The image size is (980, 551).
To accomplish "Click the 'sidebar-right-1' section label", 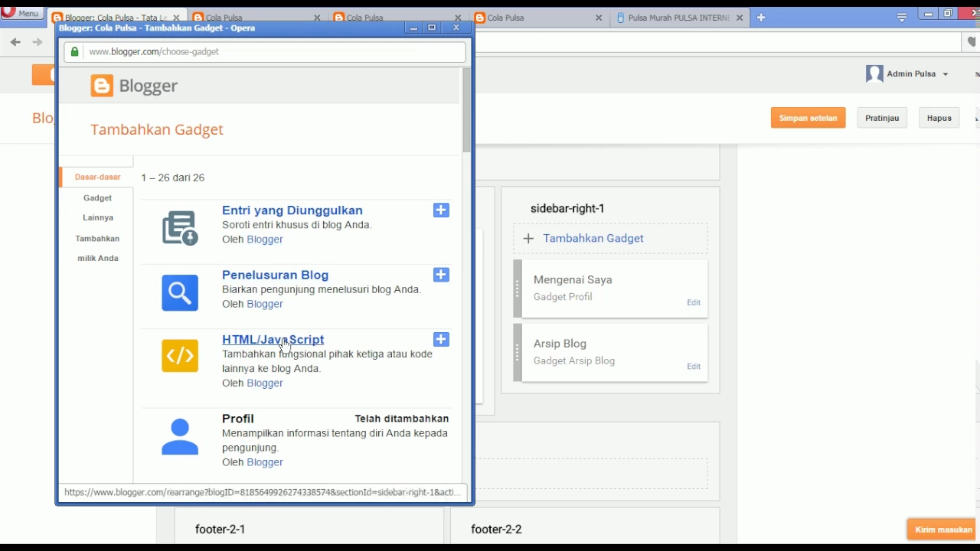I will coord(567,208).
